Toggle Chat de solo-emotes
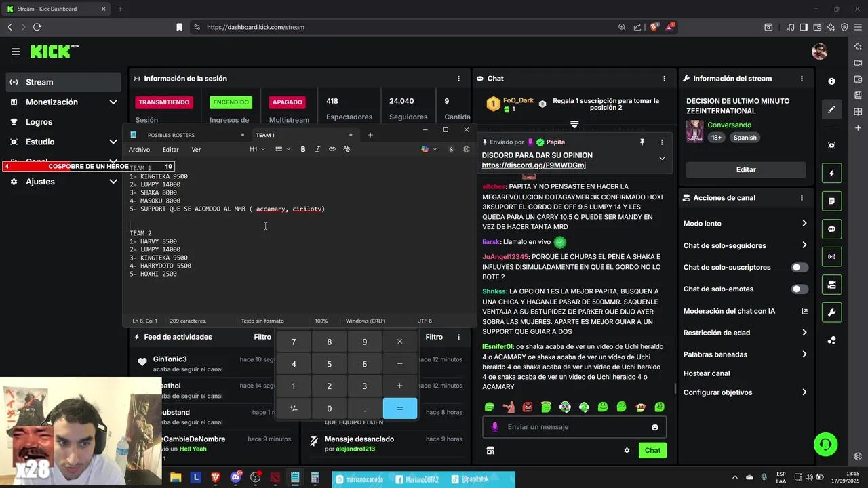The image size is (868, 488). point(800,289)
